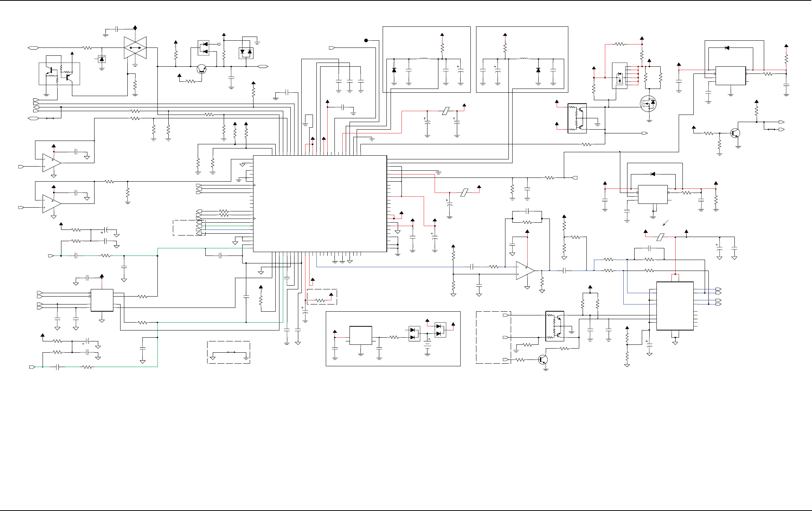Screen dimensions: 812x511
Task: Select the mid-right IC under the diode loop
Action: (x=653, y=194)
